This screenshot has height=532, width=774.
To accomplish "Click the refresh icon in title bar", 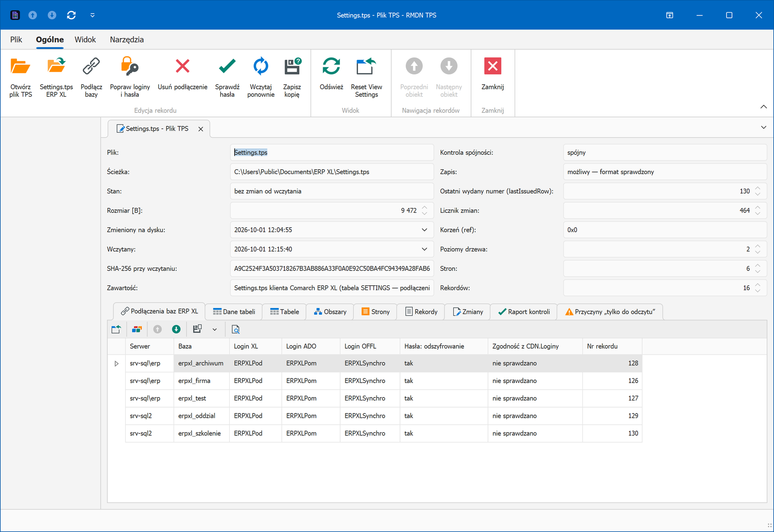I will pos(71,15).
